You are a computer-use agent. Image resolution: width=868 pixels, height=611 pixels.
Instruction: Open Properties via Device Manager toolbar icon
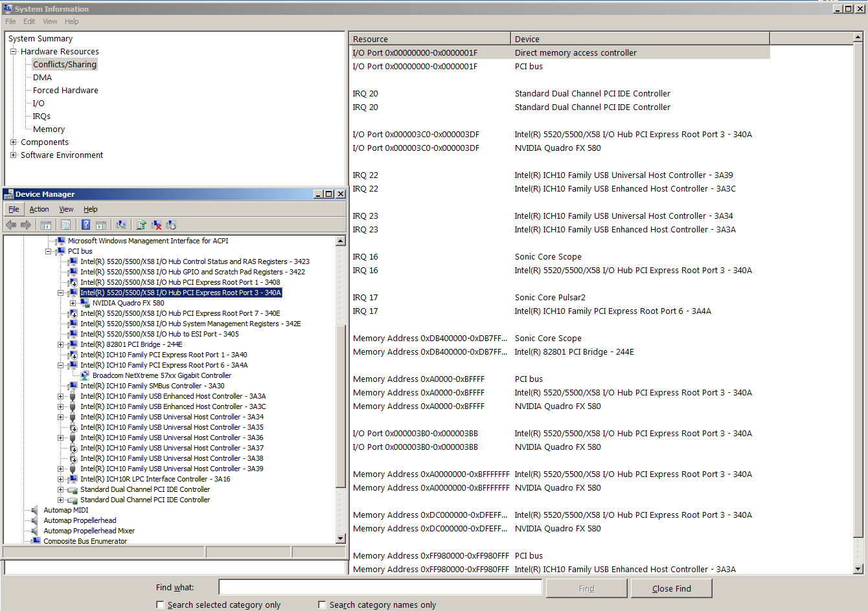[x=65, y=225]
